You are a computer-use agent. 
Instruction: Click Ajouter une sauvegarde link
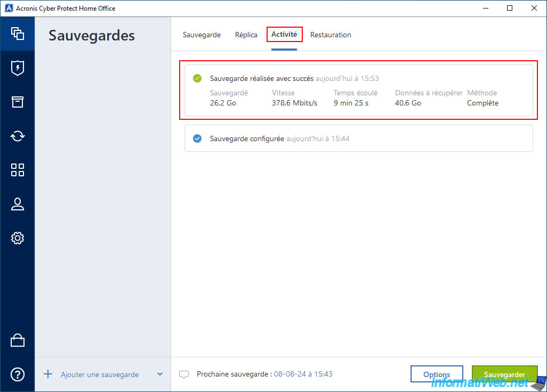click(100, 374)
